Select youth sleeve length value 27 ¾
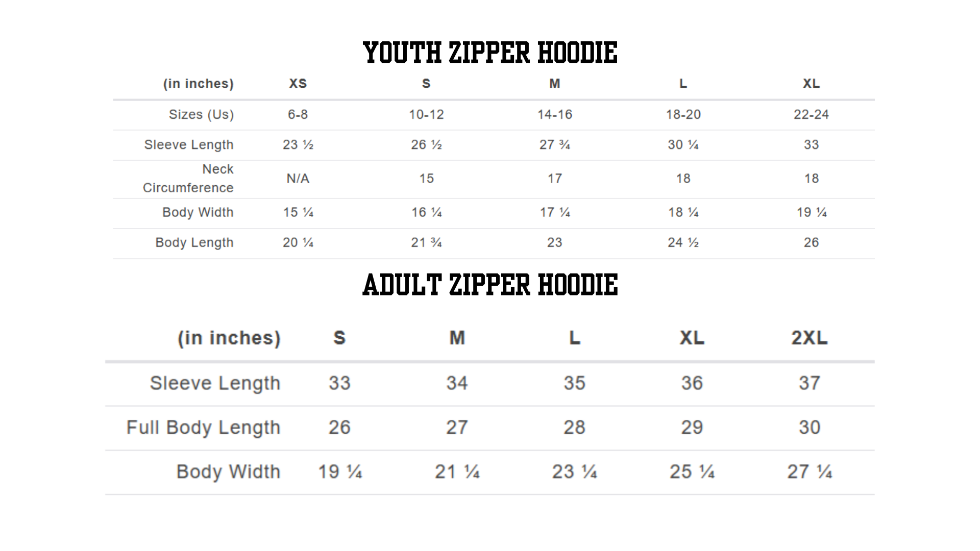Viewport: 980px width, 551px height. (x=555, y=145)
